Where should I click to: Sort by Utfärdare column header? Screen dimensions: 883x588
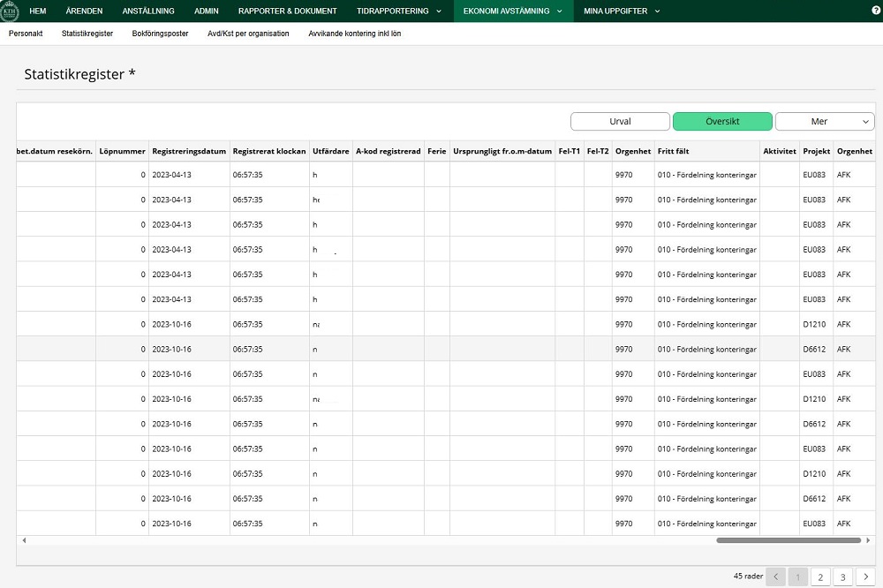pos(330,151)
